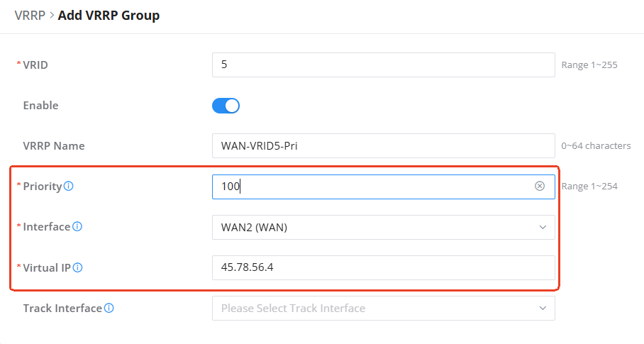This screenshot has height=344, width=644.
Task: Click the Track Interface info icon
Action: click(x=109, y=308)
